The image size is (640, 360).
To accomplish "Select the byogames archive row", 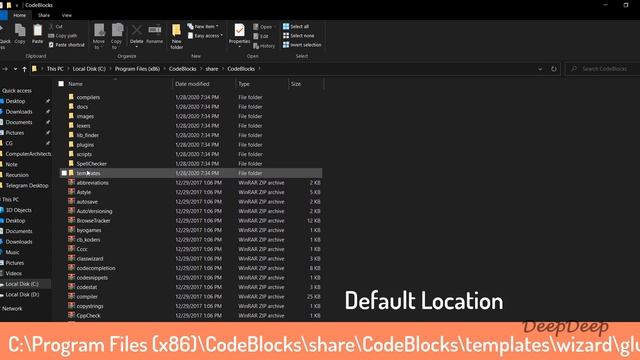I will pyautogui.click(x=191, y=230).
